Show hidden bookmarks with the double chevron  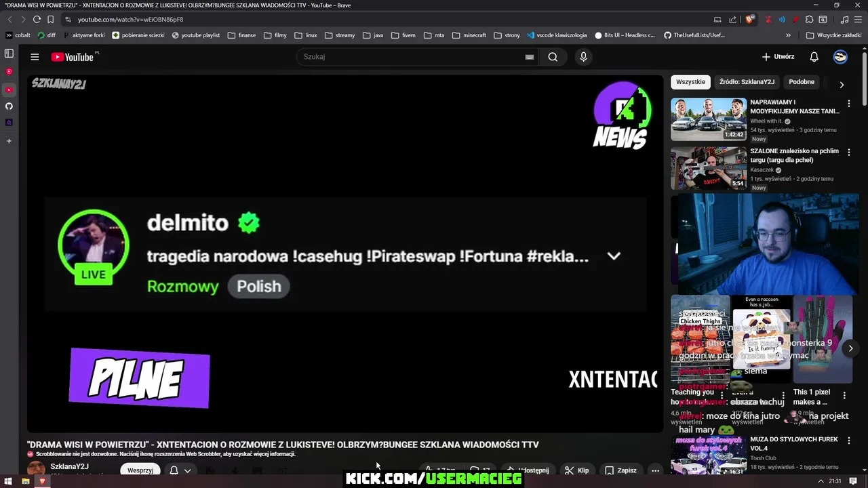(788, 35)
